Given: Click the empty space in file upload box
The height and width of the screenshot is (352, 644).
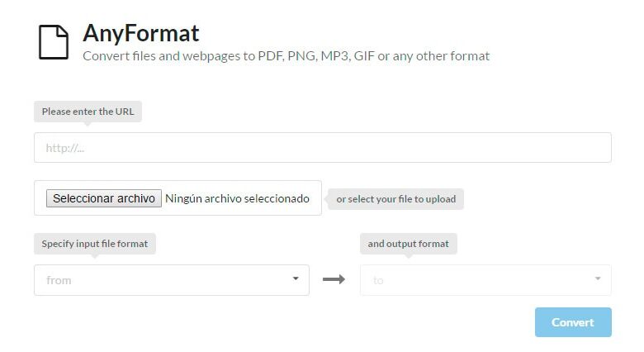Looking at the screenshot, I should 39,198.
